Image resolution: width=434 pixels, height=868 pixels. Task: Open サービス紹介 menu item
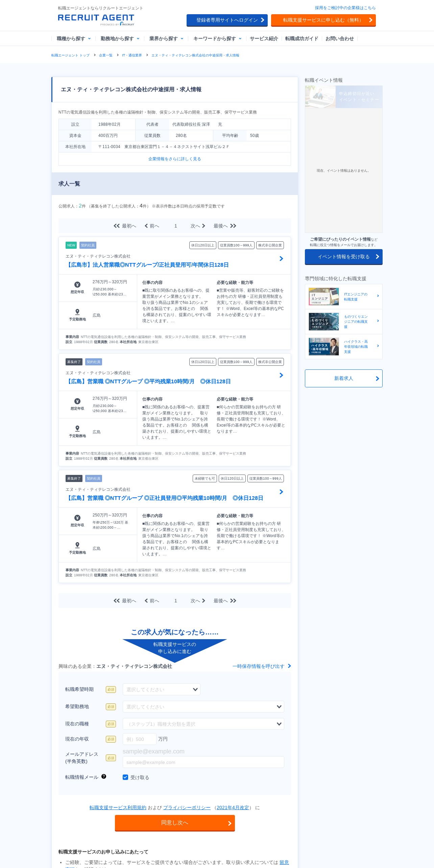pyautogui.click(x=264, y=39)
